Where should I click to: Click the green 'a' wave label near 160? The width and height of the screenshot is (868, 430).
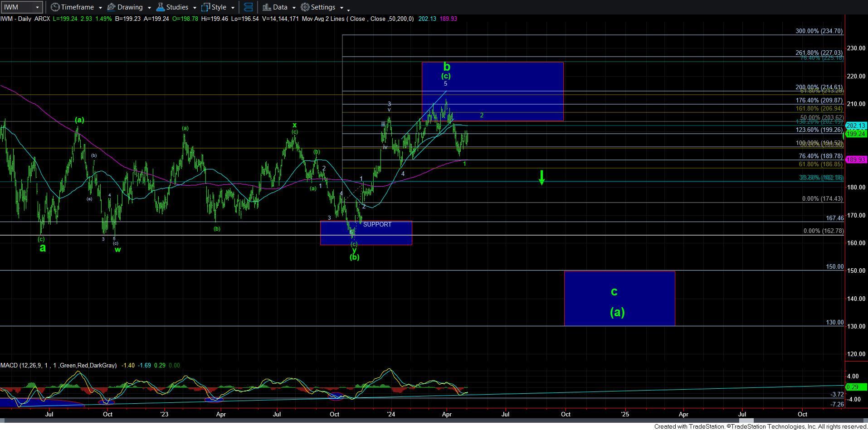(43, 248)
